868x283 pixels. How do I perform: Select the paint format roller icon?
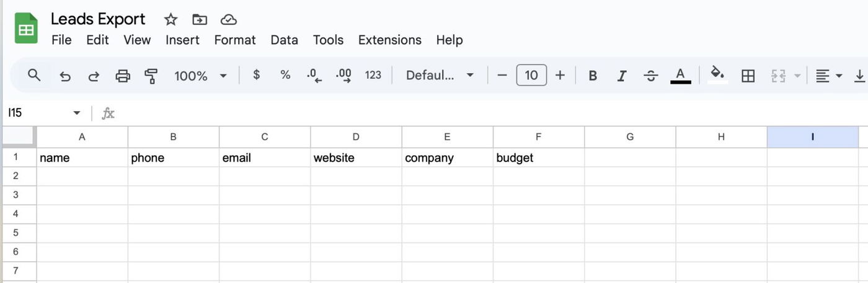tap(151, 76)
